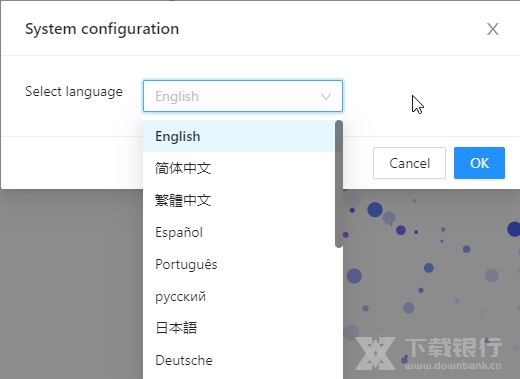Select Español from the dropdown
This screenshot has width=520, height=379.
(239, 232)
